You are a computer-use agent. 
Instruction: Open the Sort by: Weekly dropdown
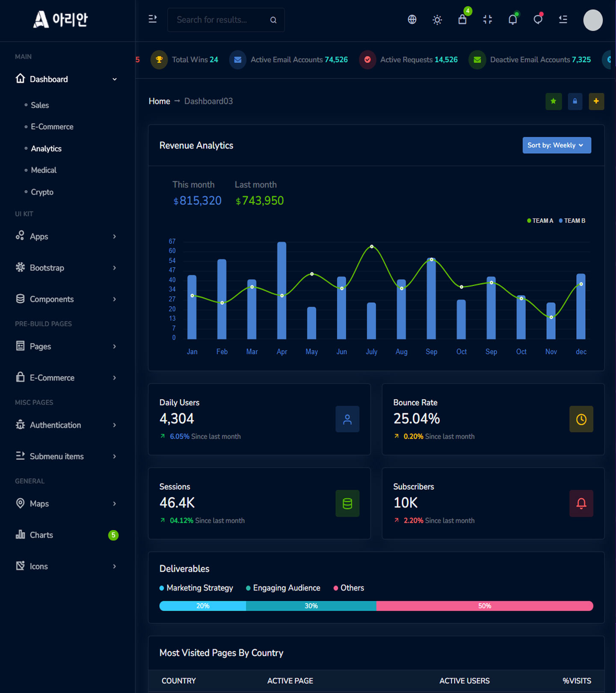[x=557, y=145]
